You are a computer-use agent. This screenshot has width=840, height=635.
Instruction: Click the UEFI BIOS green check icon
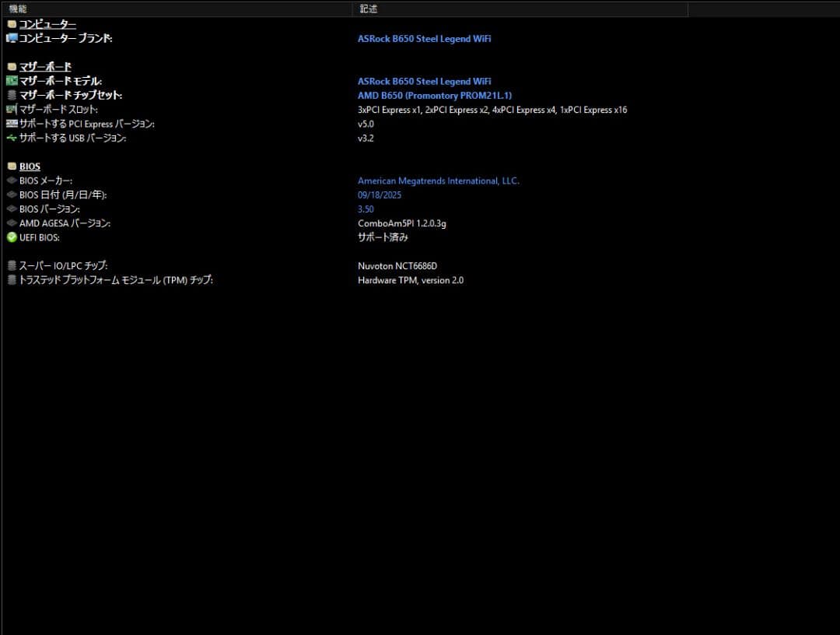pyautogui.click(x=11, y=237)
